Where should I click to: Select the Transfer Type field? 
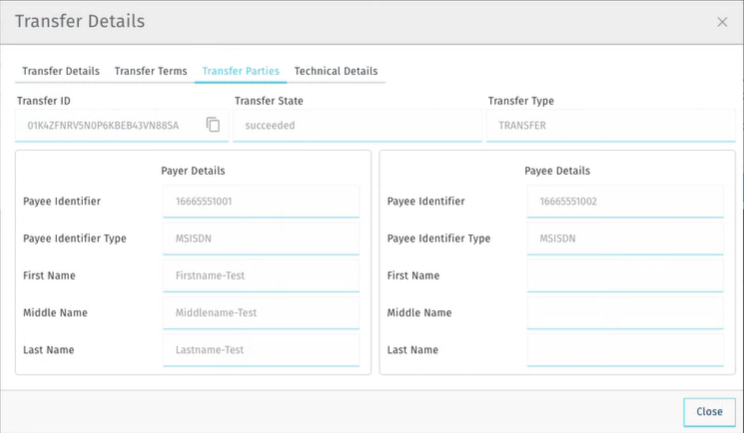(610, 126)
